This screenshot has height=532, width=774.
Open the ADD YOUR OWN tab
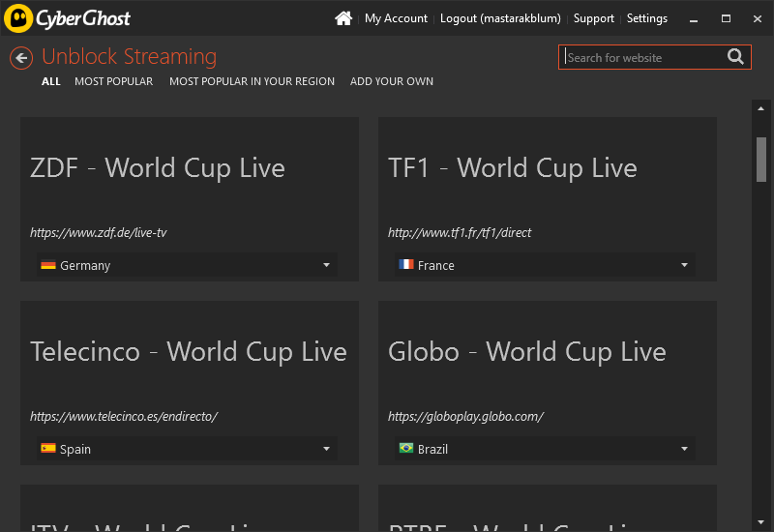(x=392, y=81)
